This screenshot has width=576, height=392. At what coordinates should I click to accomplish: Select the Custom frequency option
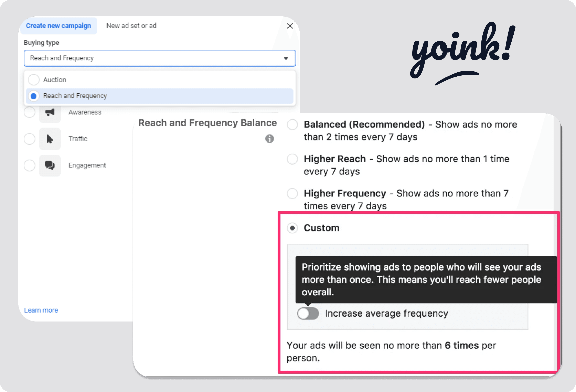[x=292, y=228]
